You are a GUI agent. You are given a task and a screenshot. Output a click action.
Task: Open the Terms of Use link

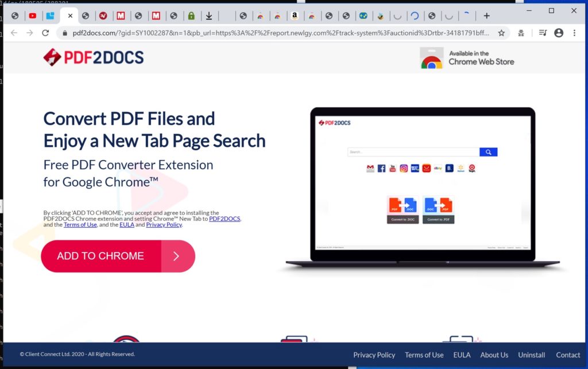(x=424, y=355)
